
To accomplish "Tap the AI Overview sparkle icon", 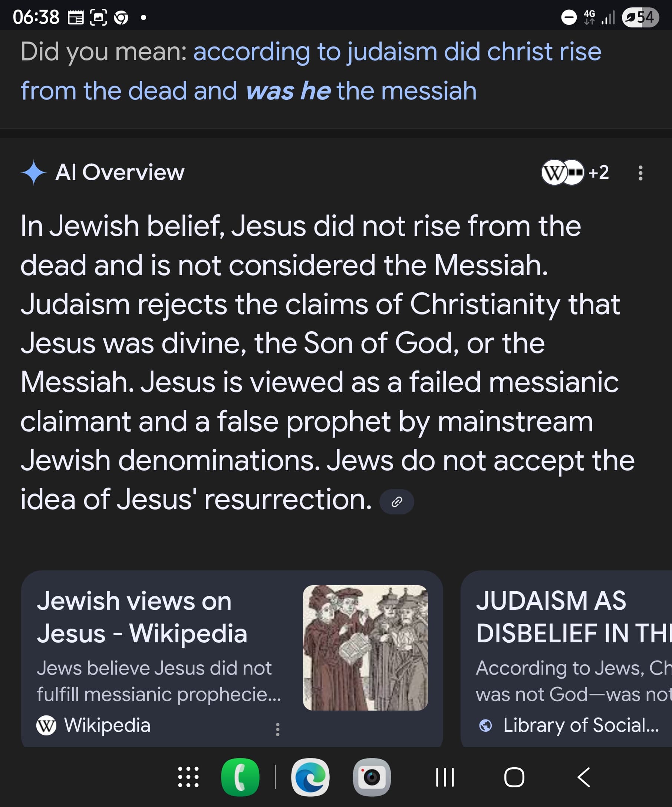I will pos(34,172).
